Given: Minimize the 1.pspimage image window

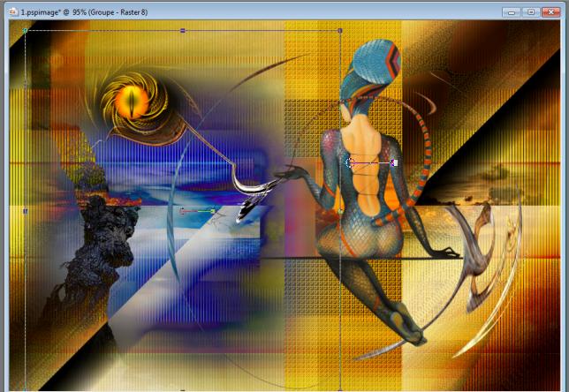Looking at the screenshot, I should tap(512, 12).
